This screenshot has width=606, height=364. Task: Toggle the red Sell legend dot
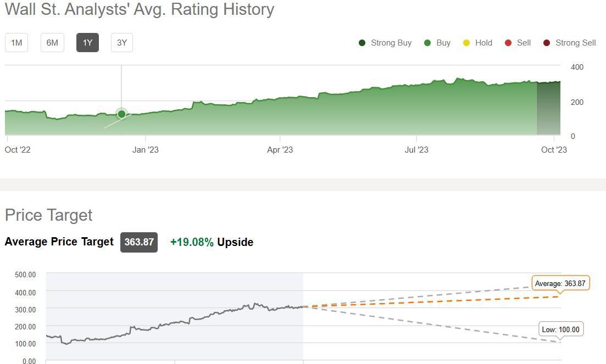[508, 43]
